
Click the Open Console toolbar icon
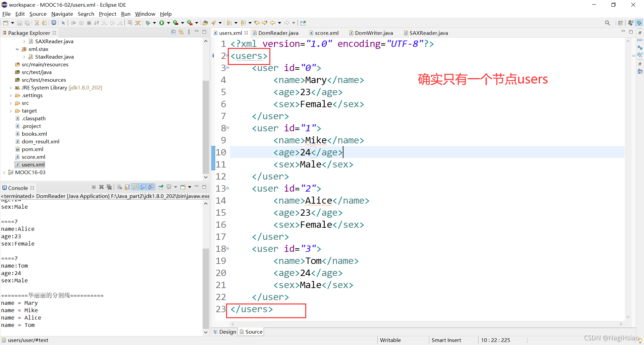pos(54,23)
